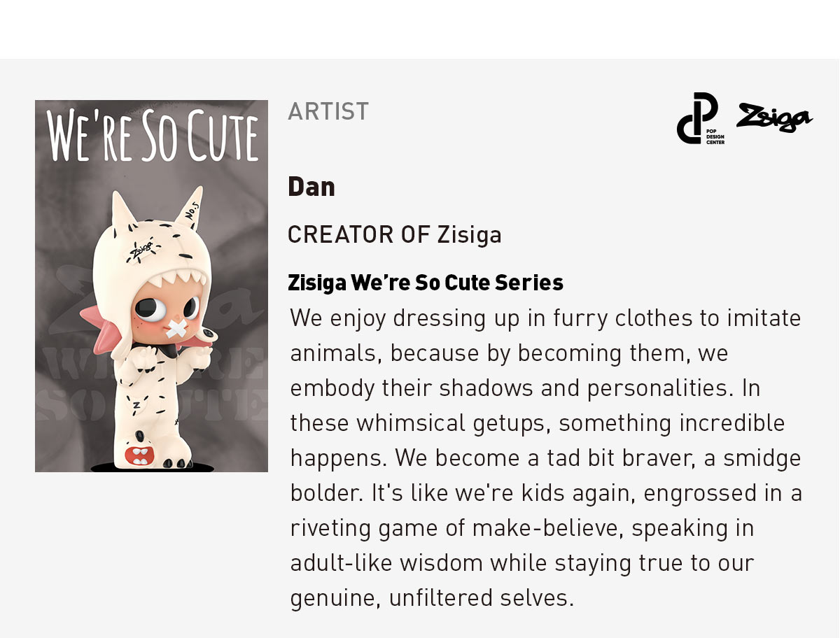Viewport: 840px width, 638px height.
Task: Click the "We're So Cute" poster title
Action: coord(152,138)
